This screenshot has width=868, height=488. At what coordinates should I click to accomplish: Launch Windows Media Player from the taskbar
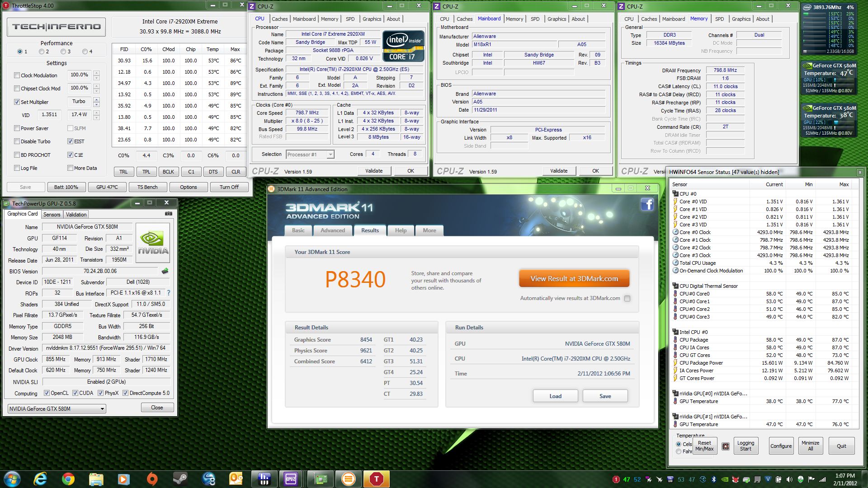(123, 479)
